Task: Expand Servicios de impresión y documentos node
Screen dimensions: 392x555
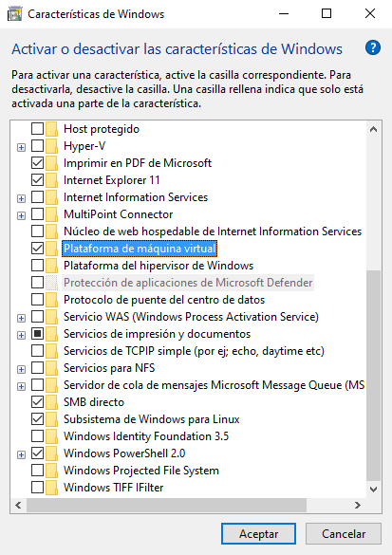Action: point(21,335)
